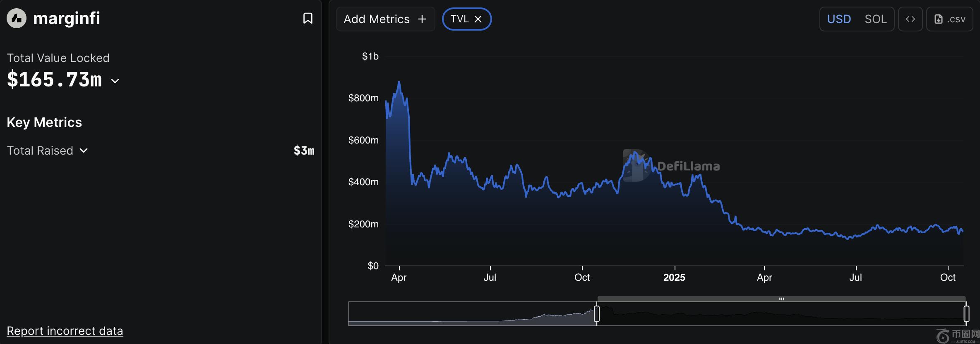Click the 2025 marker on chart axis
The image size is (980, 344).
674,277
